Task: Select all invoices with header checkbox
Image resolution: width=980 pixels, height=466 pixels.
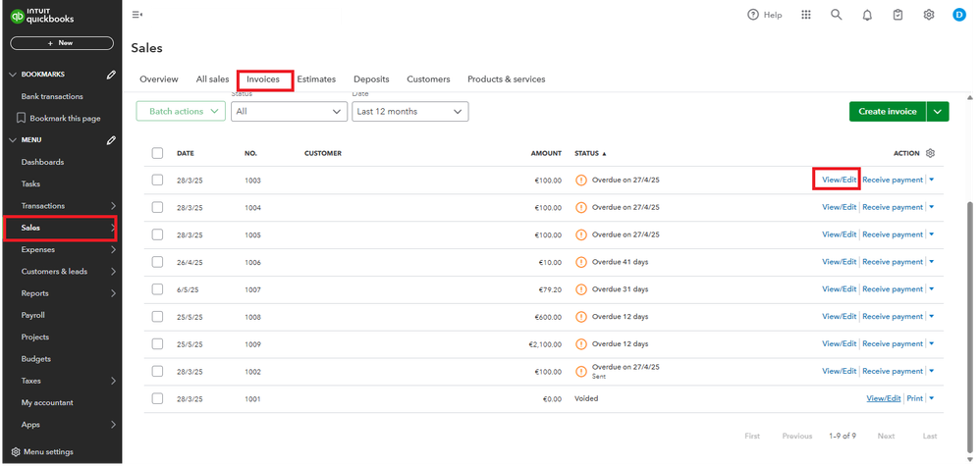Action: pyautogui.click(x=157, y=153)
